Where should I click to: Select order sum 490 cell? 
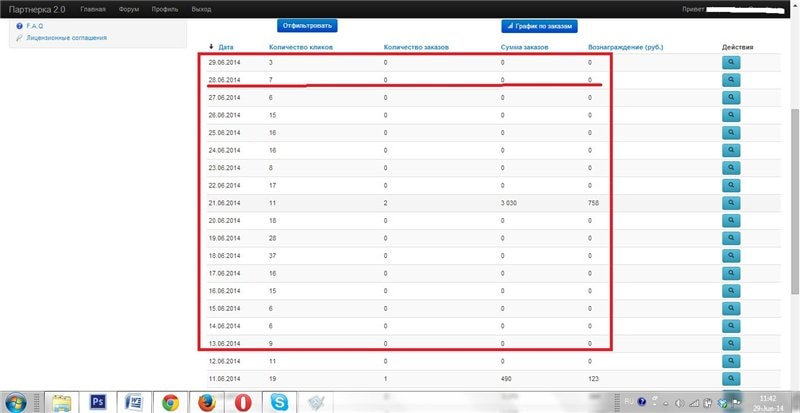506,379
